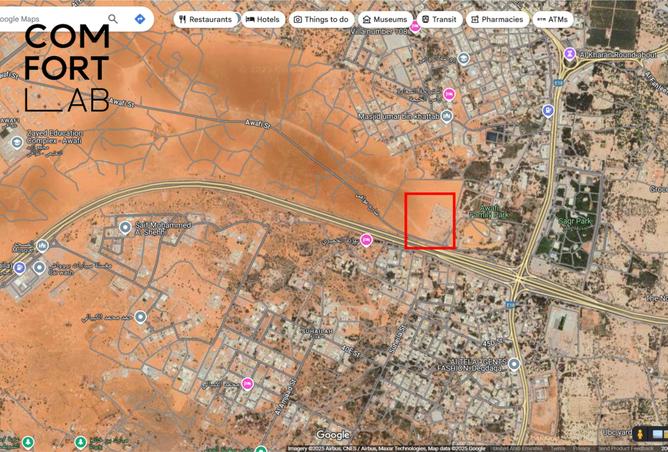Select the Transit filter chip
The width and height of the screenshot is (668, 452).
point(439,19)
